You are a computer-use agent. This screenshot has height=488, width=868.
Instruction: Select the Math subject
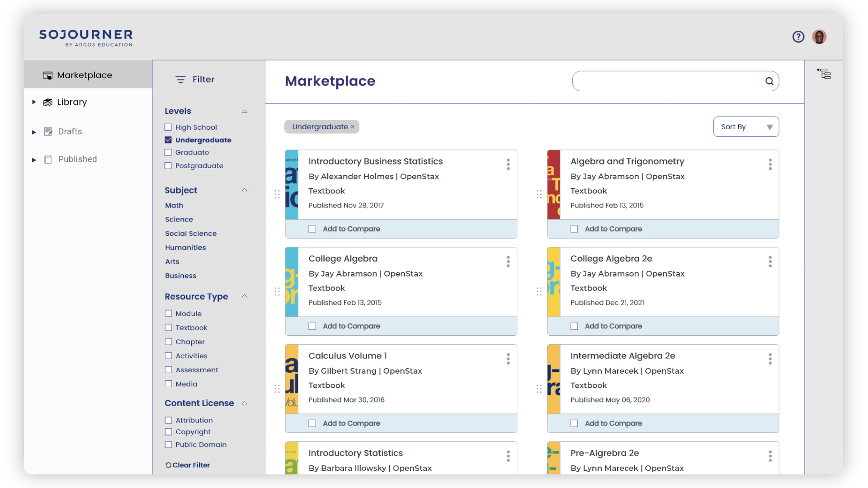point(174,205)
